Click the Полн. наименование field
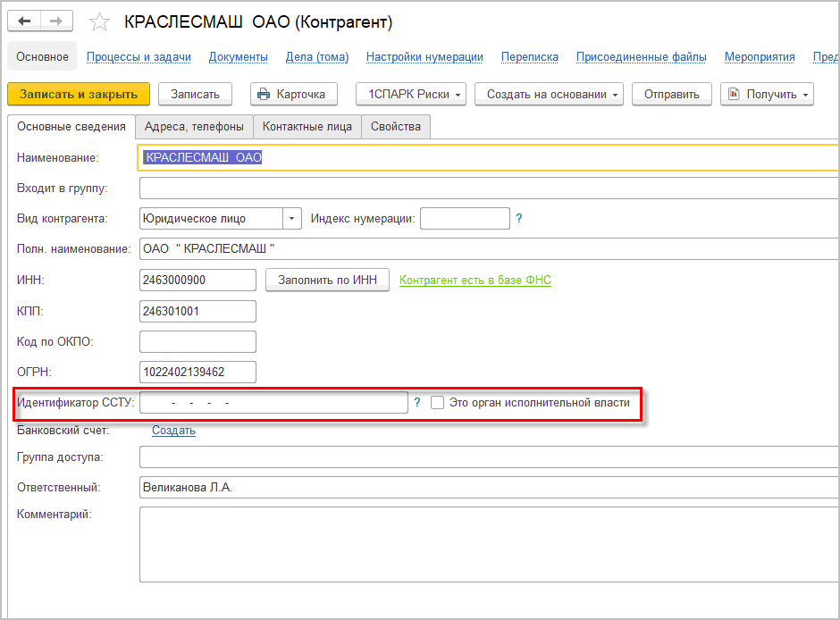Screen dimensions: 840x620 [489, 249]
